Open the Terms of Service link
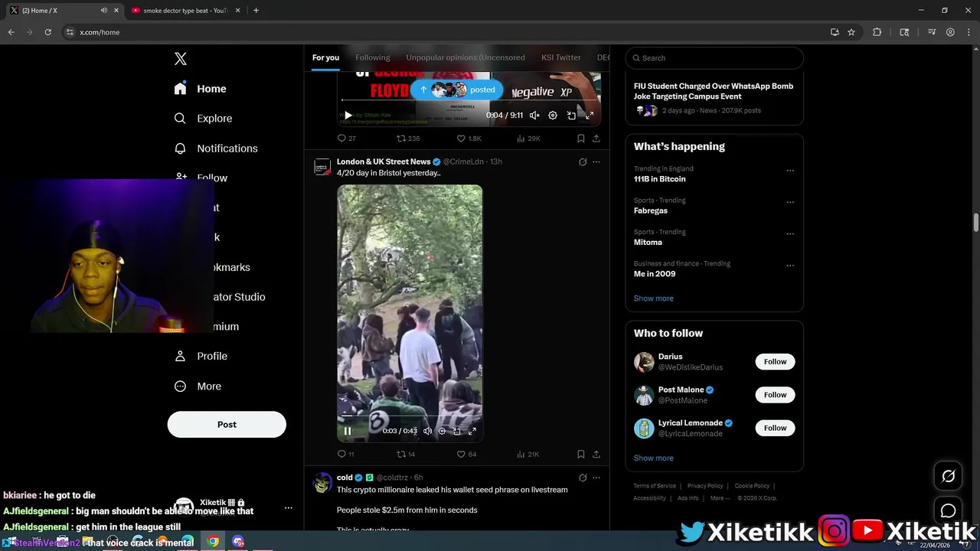The image size is (980, 551). point(655,486)
